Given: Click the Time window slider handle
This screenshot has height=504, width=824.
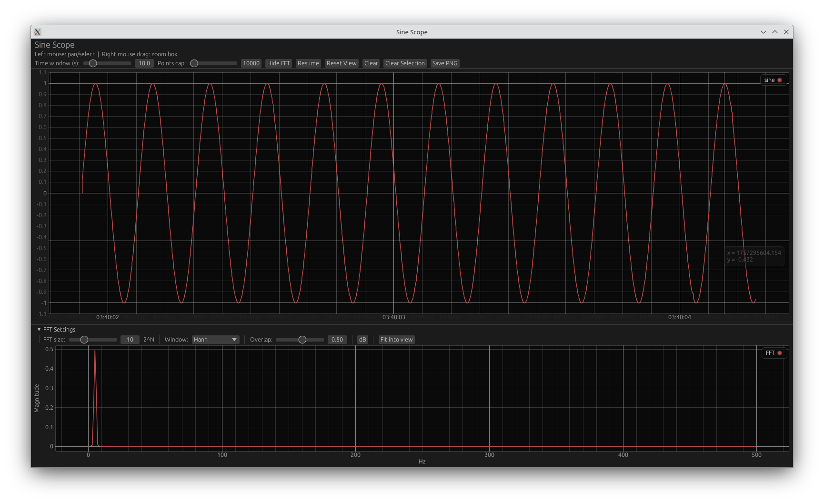Looking at the screenshot, I should 93,63.
